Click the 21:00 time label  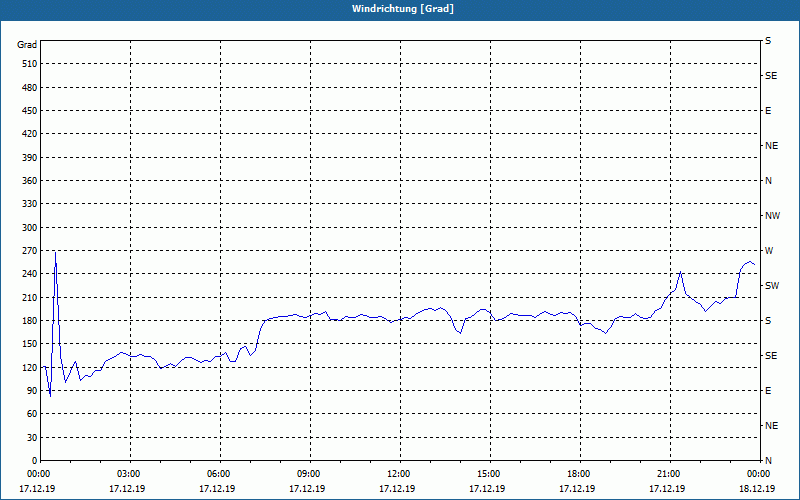[670, 474]
